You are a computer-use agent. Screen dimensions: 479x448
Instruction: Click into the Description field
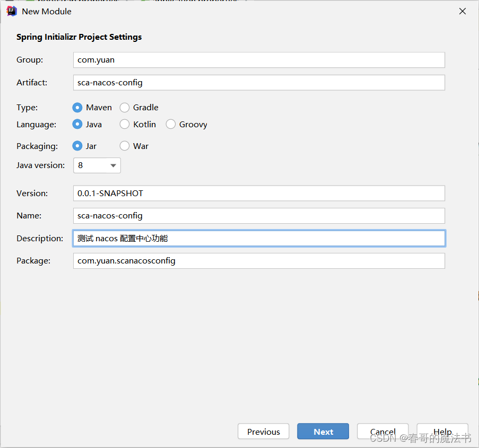pyautogui.click(x=259, y=239)
